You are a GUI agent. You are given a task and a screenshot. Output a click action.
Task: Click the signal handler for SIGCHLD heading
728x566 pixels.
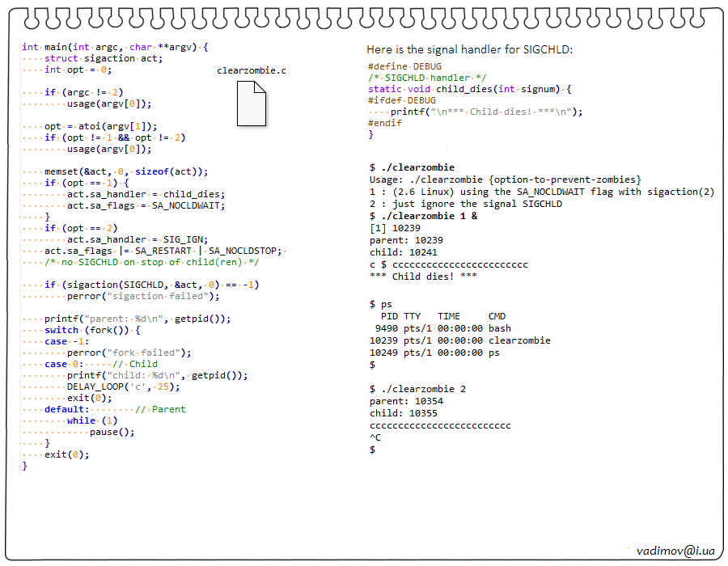(x=469, y=50)
